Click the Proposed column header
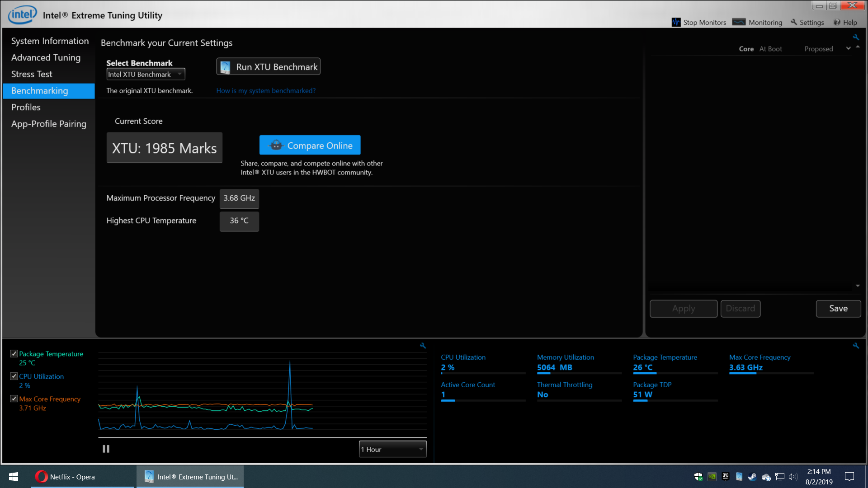868x488 pixels. (x=818, y=49)
